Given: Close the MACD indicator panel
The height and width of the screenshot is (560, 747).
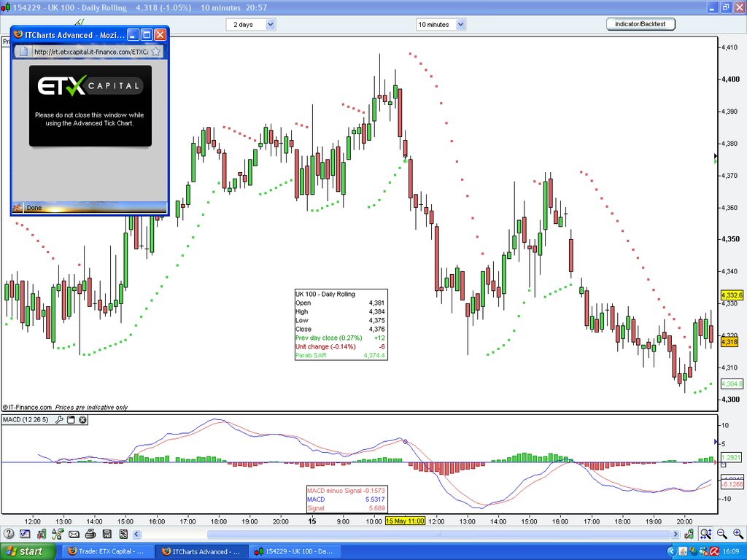Looking at the screenshot, I should coord(83,419).
